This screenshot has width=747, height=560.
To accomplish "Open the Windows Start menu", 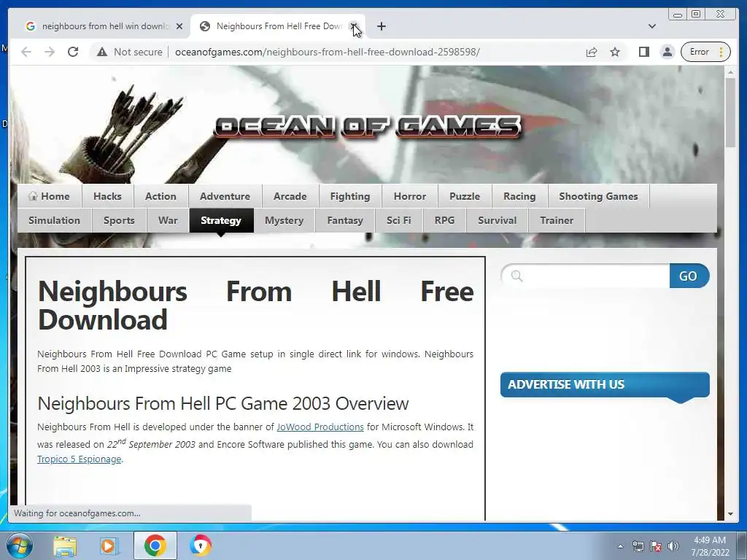I will 20,545.
